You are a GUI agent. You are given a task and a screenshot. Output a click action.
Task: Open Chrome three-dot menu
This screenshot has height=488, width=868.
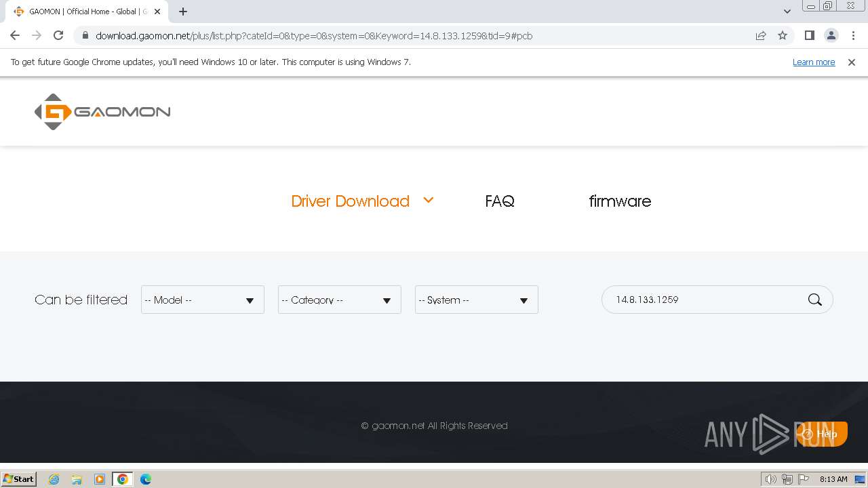pos(853,35)
